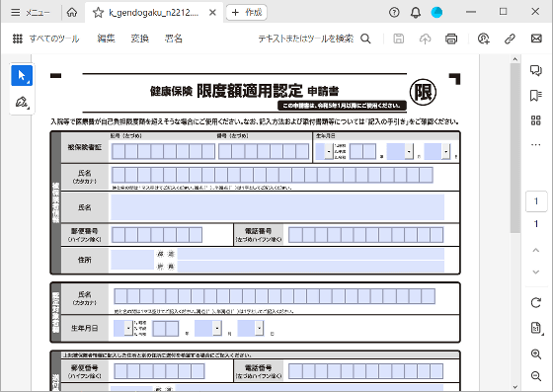Click the first 番号 box of 被保険者証
Viewport: 553px width, 392px height.
[x=225, y=152]
